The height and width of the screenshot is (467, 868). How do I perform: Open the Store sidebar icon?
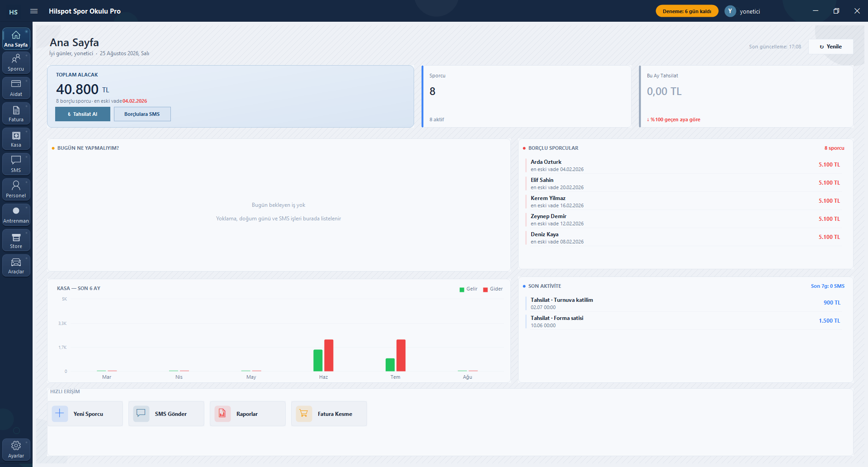pos(16,240)
